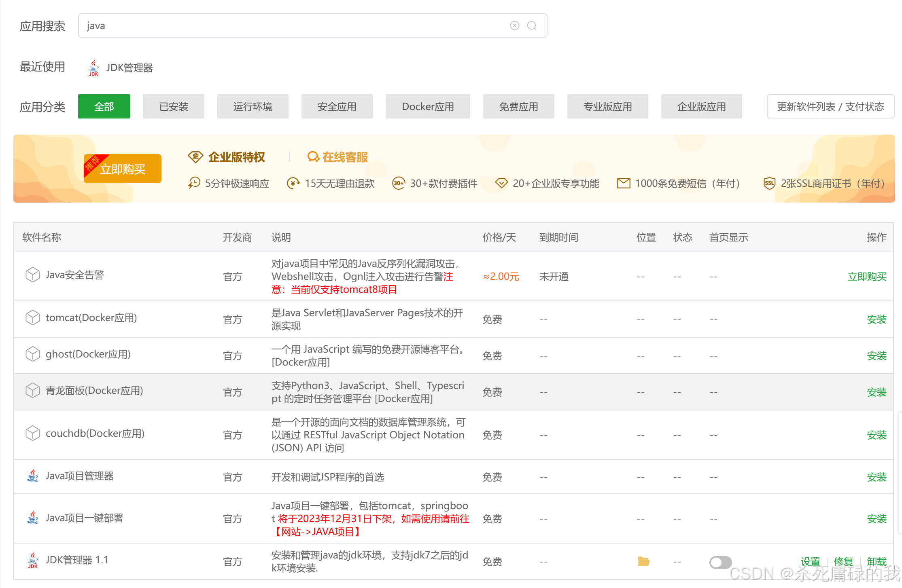Screen dimensions: 902x588
Task: Click the orange 立即购买 banner button
Action: click(x=123, y=169)
